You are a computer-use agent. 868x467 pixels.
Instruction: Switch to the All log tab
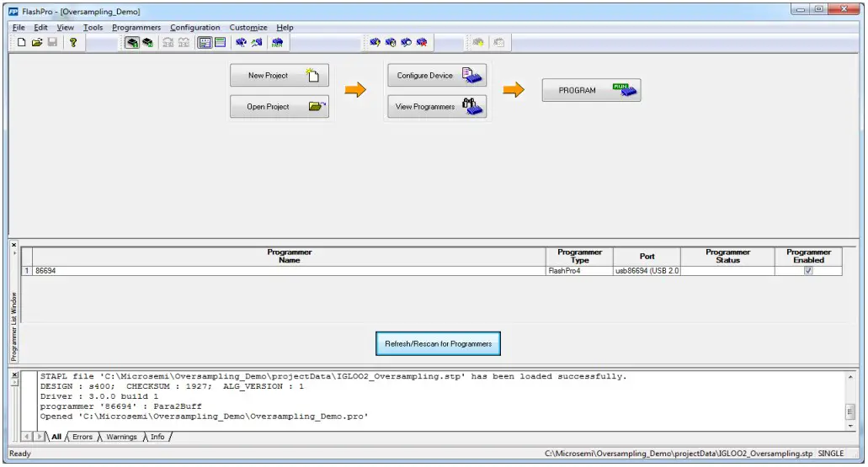tap(56, 437)
